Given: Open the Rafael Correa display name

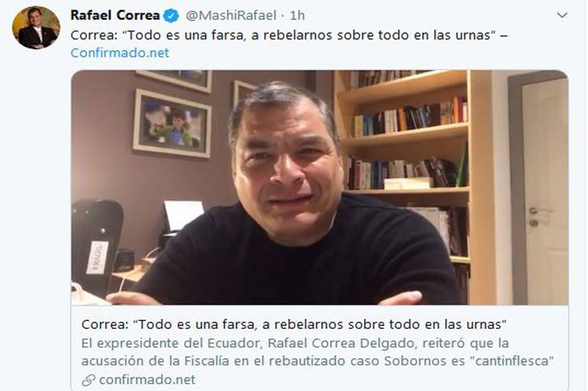Looking at the screenshot, I should 115,16.
